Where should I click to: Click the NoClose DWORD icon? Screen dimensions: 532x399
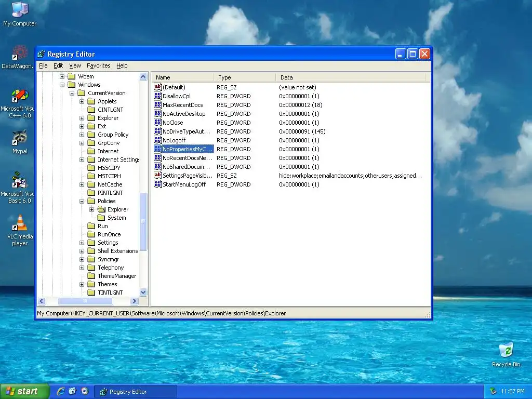point(158,123)
